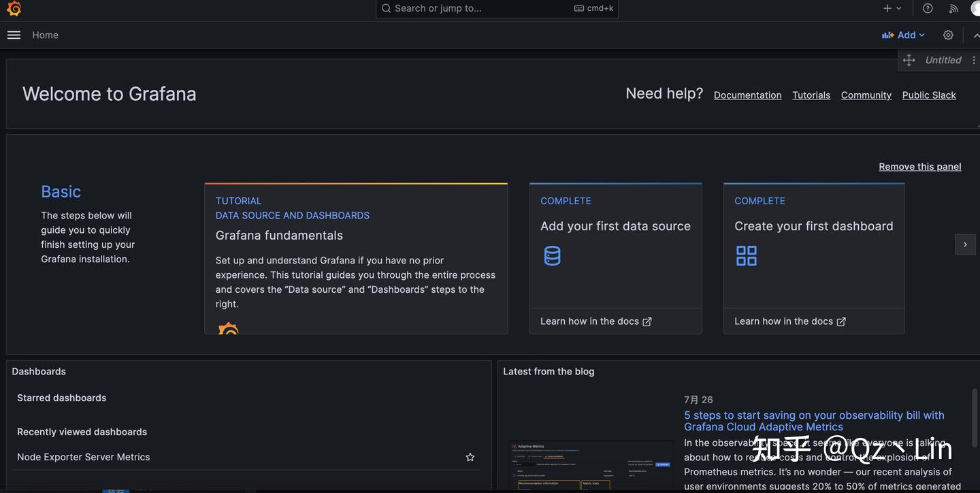This screenshot has height=493, width=980.
Task: Open the Documentation link
Action: [x=747, y=95]
